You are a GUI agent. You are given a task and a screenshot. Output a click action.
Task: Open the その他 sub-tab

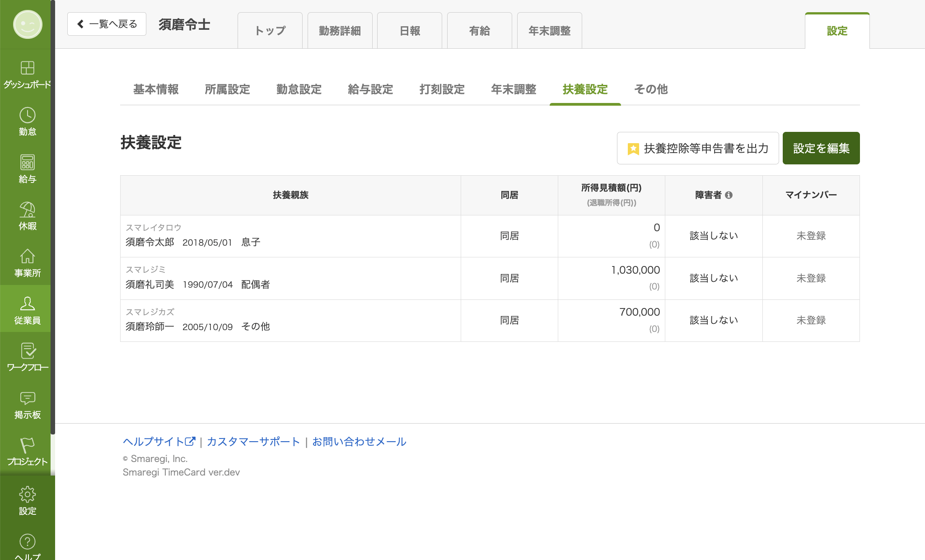click(651, 89)
